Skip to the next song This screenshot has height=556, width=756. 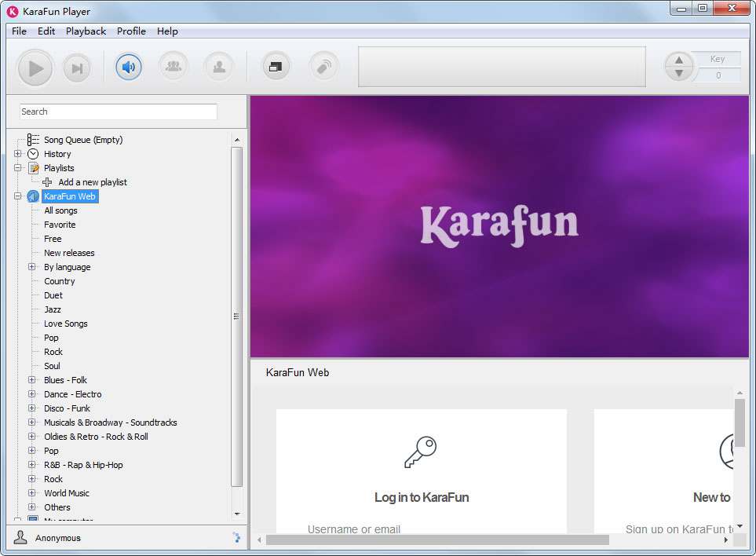pyautogui.click(x=77, y=68)
